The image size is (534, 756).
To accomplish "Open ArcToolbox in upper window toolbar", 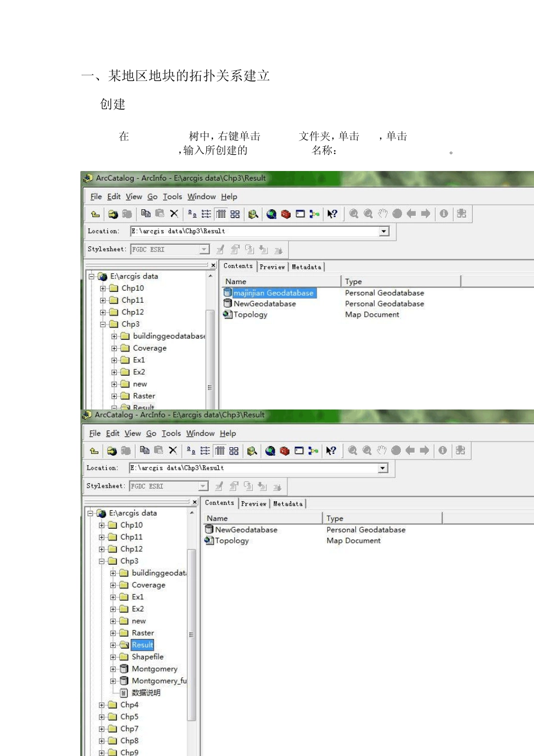I will pyautogui.click(x=286, y=214).
